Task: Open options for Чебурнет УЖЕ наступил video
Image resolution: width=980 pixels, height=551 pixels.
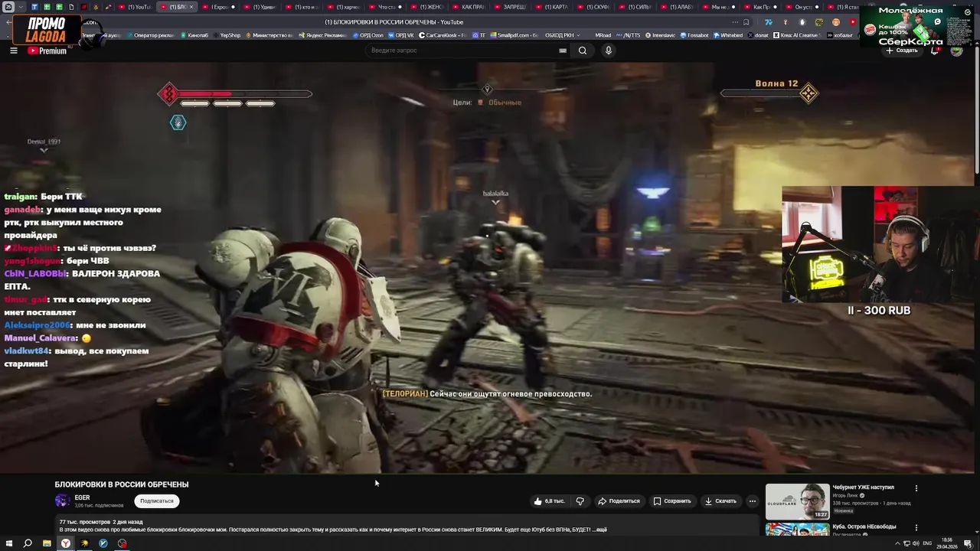Action: click(916, 488)
